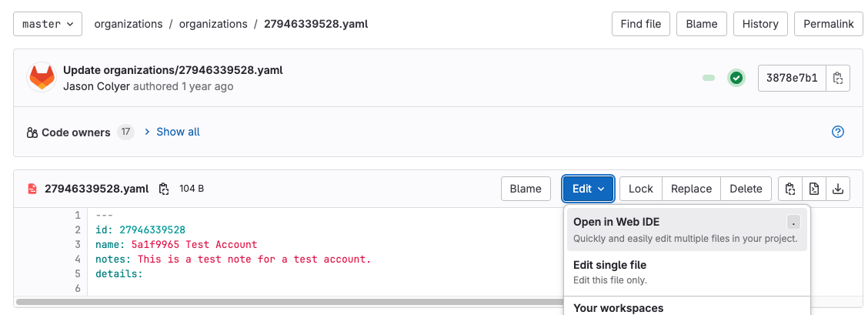Toggle the blue Edit dropdown button
This screenshot has height=315, width=868.
click(x=588, y=189)
